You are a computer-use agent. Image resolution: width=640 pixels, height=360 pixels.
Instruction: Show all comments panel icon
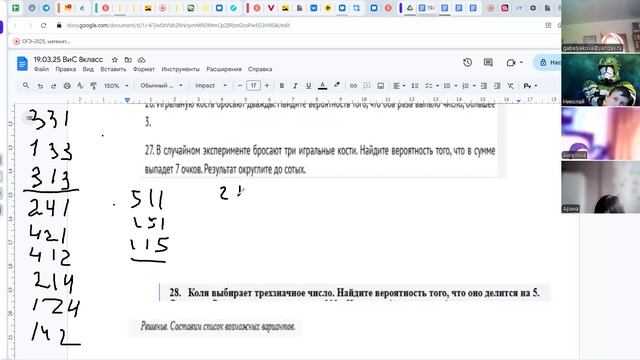click(488, 62)
